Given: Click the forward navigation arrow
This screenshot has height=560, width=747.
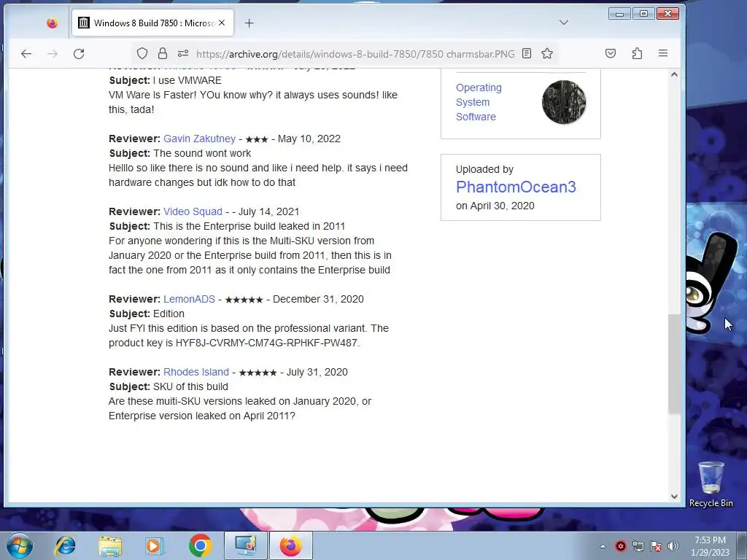Looking at the screenshot, I should (53, 54).
